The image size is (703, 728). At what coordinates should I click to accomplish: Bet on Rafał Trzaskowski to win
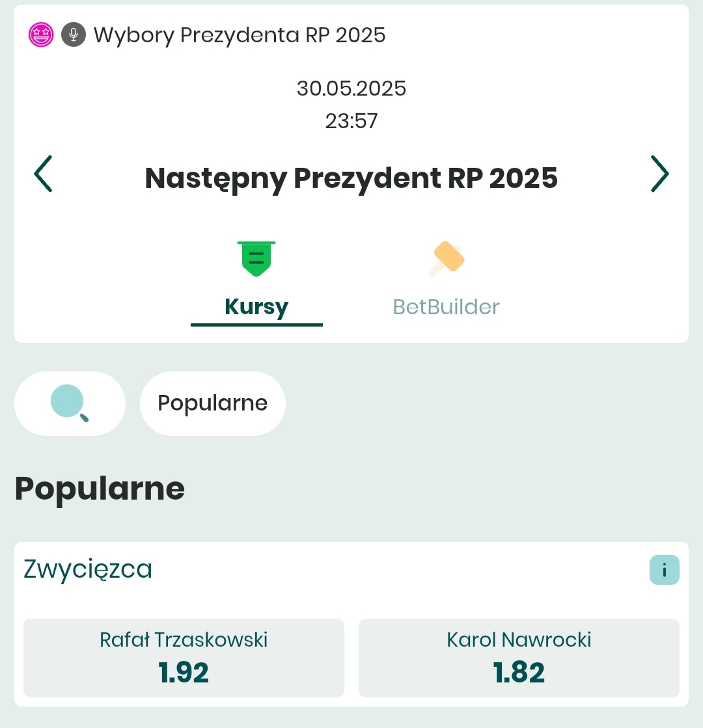(x=184, y=658)
